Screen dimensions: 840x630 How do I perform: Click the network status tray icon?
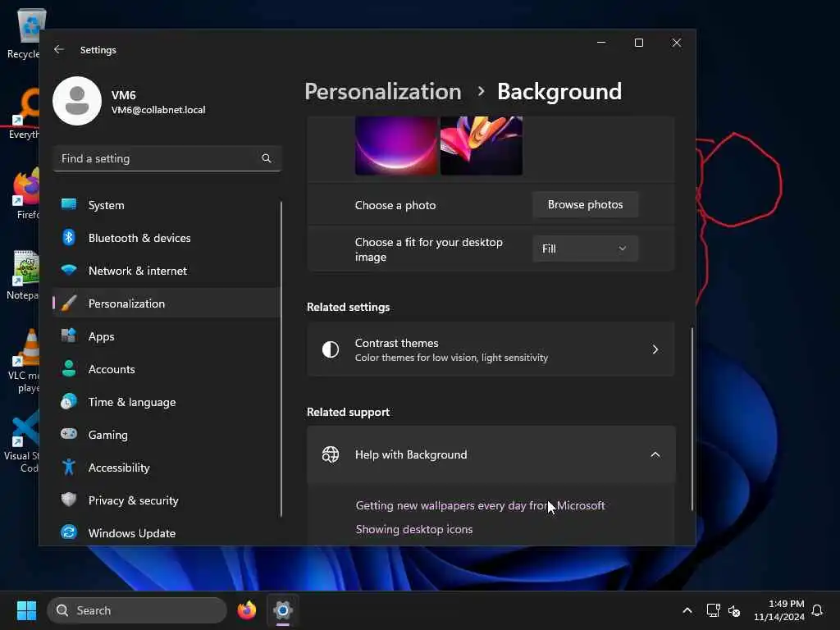click(713, 610)
